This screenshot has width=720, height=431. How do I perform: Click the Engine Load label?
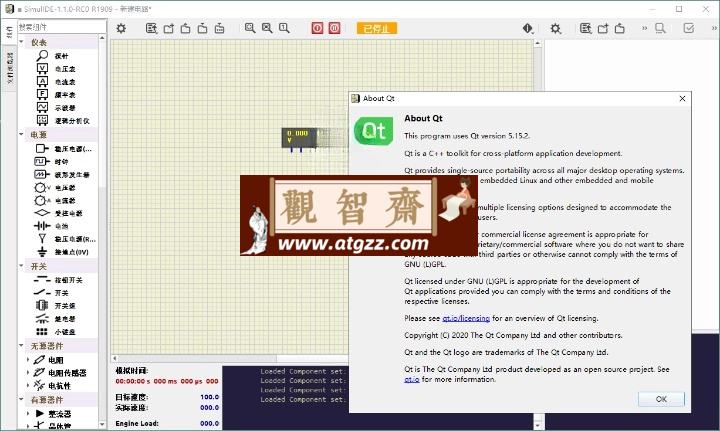pos(137,423)
